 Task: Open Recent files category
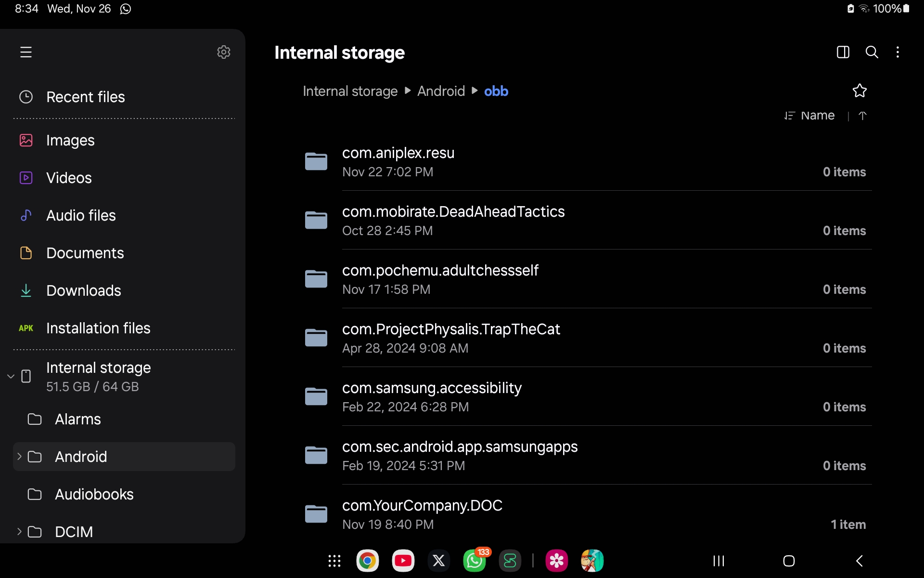click(x=85, y=97)
